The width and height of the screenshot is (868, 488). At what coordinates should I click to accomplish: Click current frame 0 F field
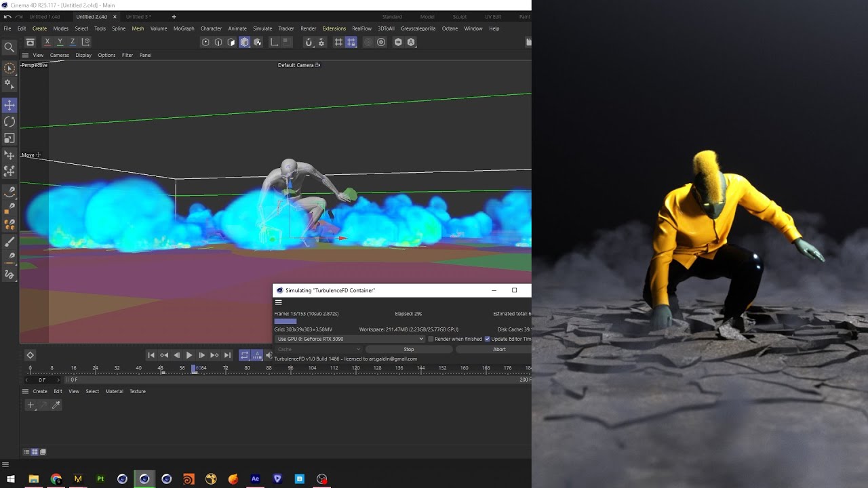(x=41, y=380)
